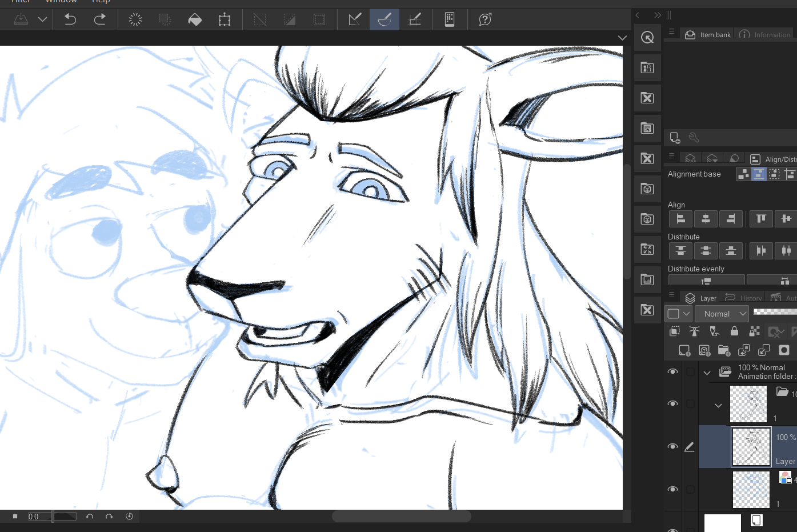Screen dimensions: 797x532
Task: Click the canvas horizontal scrollbar
Action: [401, 517]
